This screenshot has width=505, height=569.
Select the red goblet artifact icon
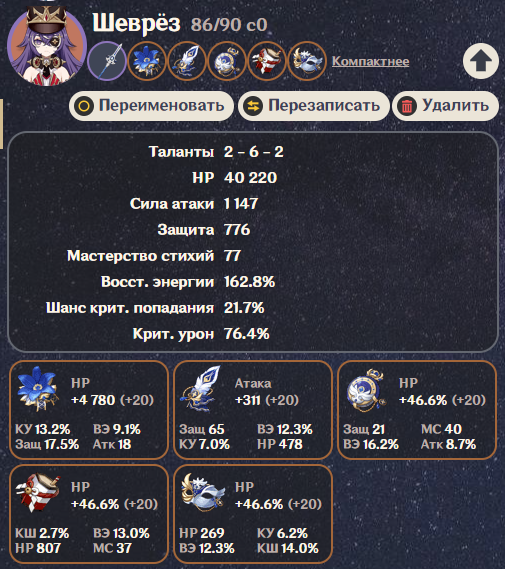pyautogui.click(x=267, y=61)
